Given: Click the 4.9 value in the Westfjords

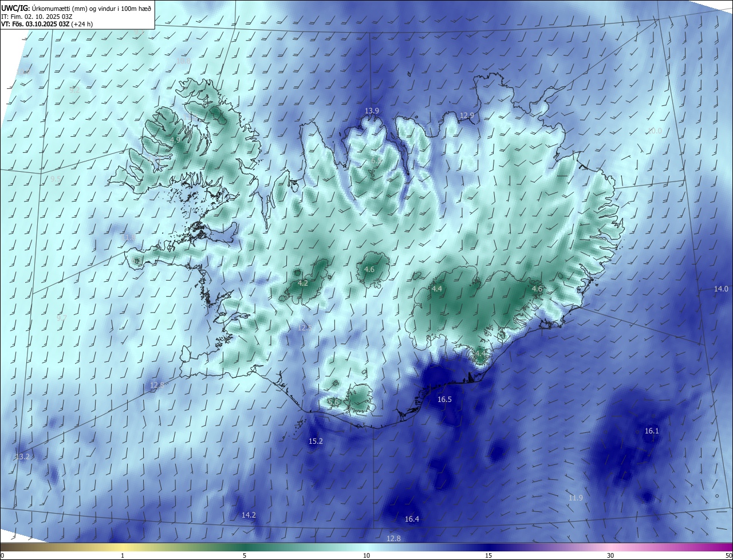Looking at the screenshot, I should [175, 140].
